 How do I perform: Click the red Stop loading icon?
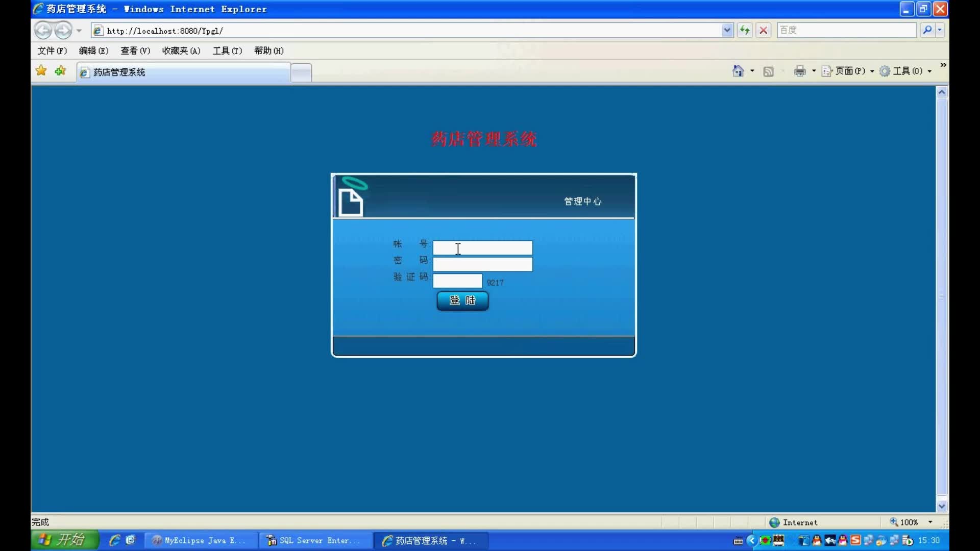coord(764,31)
